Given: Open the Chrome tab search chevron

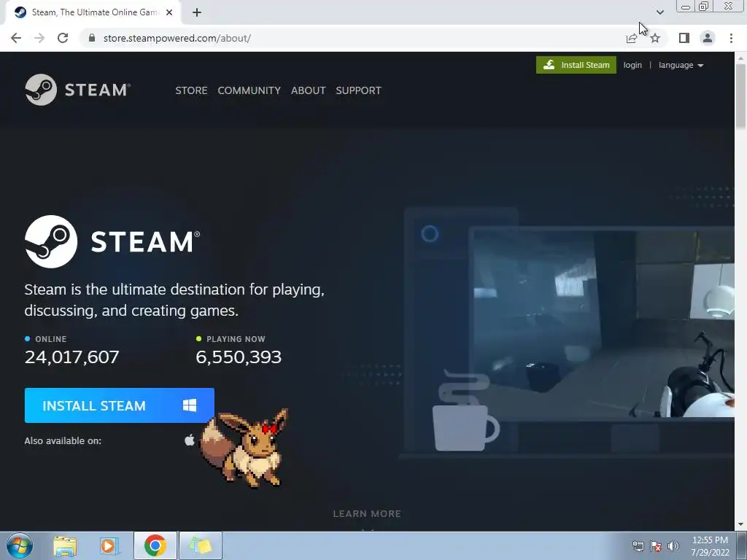Looking at the screenshot, I should click(659, 12).
